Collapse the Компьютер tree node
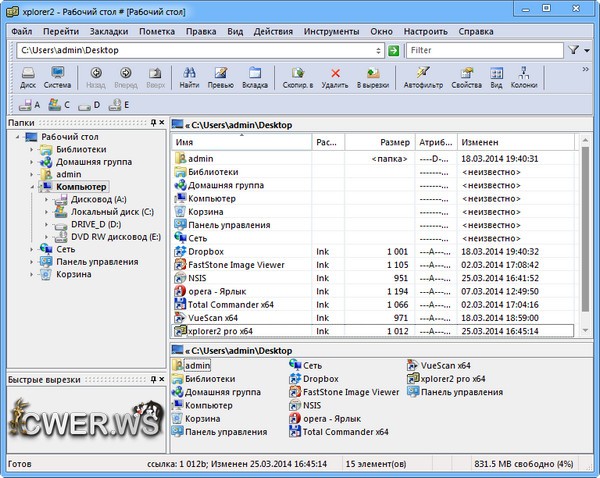This screenshot has width=600, height=478. click(32, 187)
